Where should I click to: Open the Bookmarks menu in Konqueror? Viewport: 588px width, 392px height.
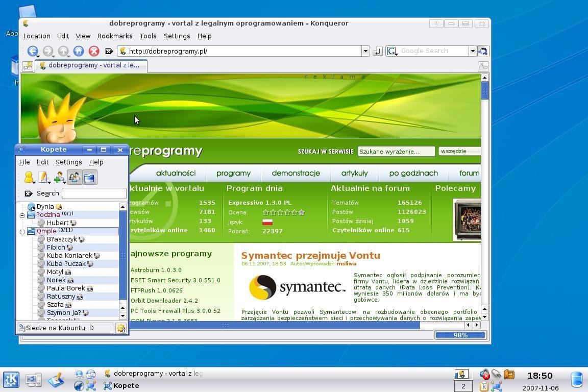tap(115, 36)
